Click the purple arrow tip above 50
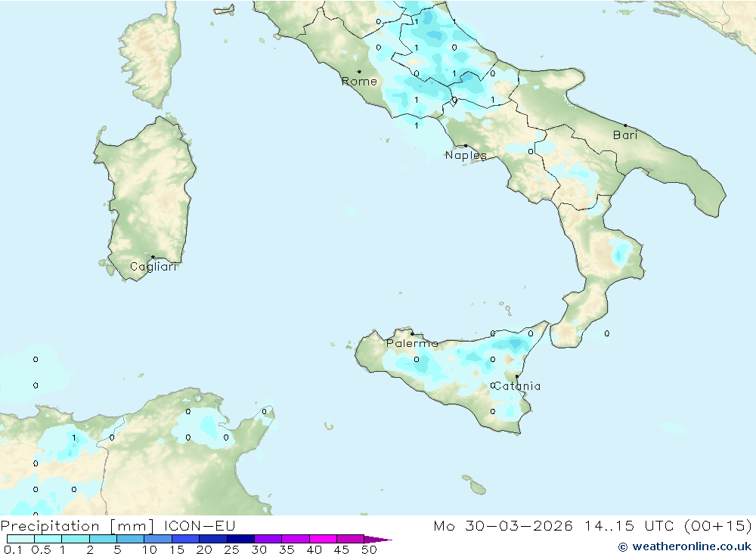Screen dimensions: 756x554 (377, 540)
